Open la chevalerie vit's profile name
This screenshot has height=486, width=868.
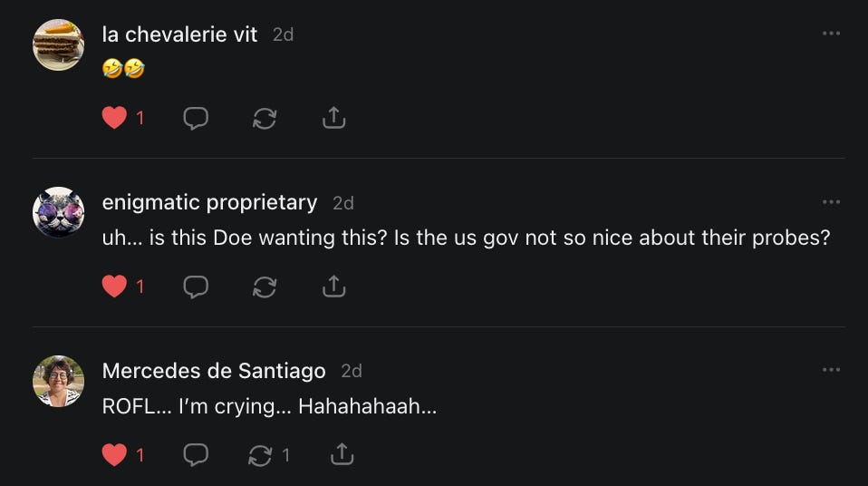pyautogui.click(x=180, y=34)
